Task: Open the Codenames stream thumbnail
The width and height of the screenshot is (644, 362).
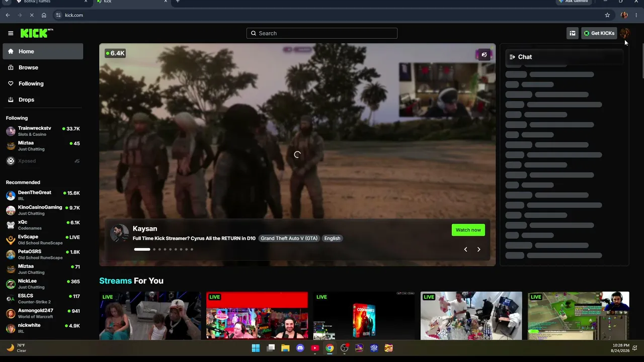Action: 364,316
